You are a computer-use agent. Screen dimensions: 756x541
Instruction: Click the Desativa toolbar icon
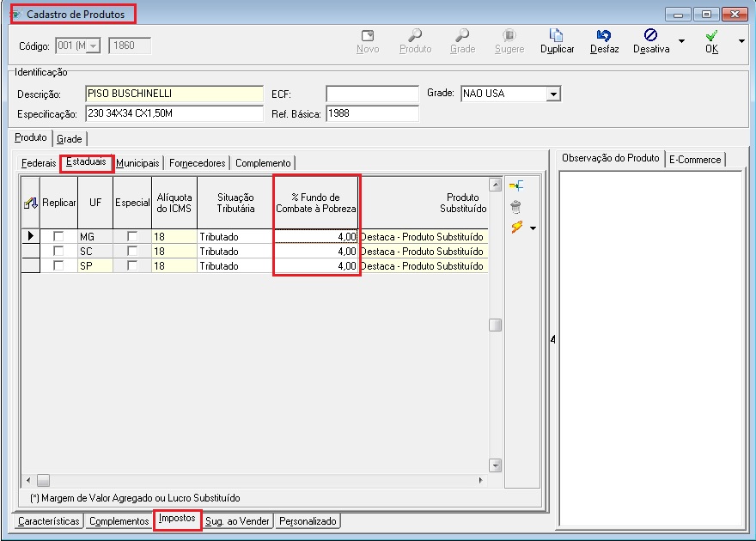(651, 36)
